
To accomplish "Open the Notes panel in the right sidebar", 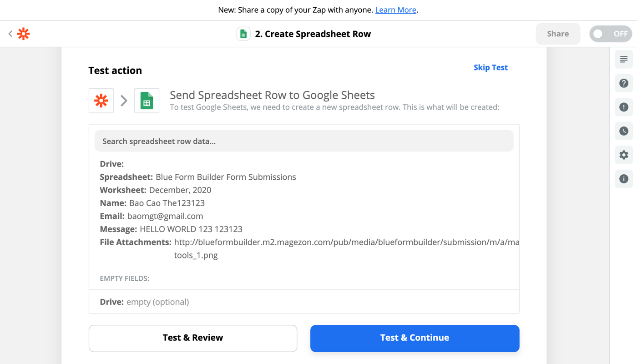I will pos(623,59).
